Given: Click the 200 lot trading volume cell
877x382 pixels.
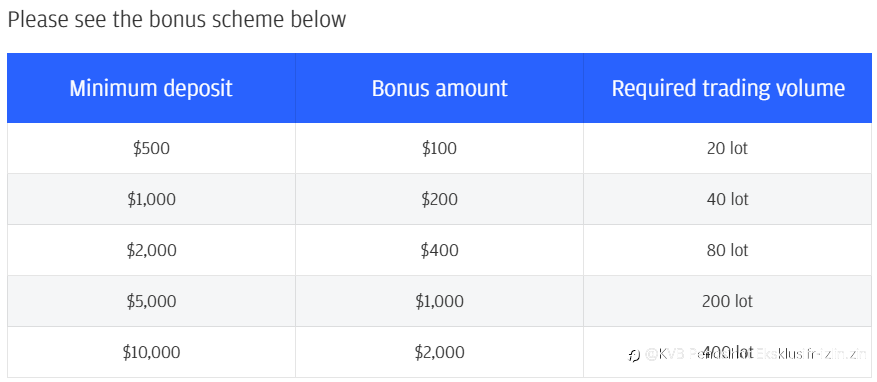Looking at the screenshot, I should tap(728, 301).
